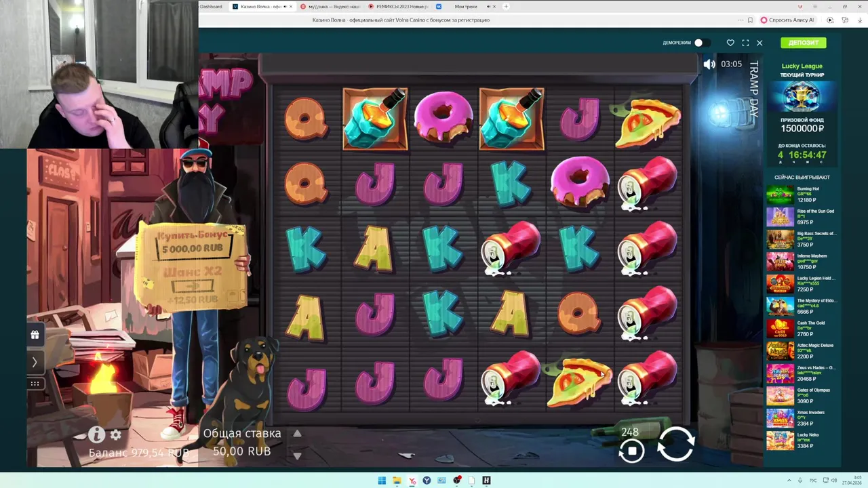Open the taskbar clock showing 3:05

point(852,481)
